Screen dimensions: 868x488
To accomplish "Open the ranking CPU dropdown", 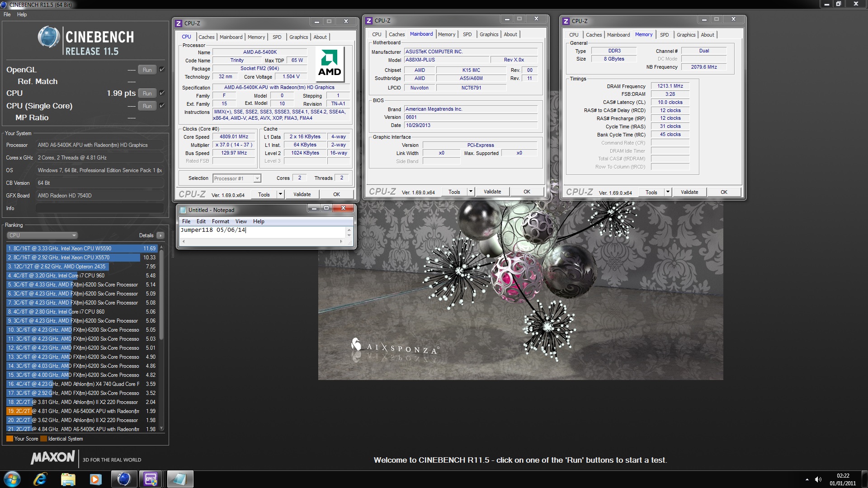I will pos(42,235).
